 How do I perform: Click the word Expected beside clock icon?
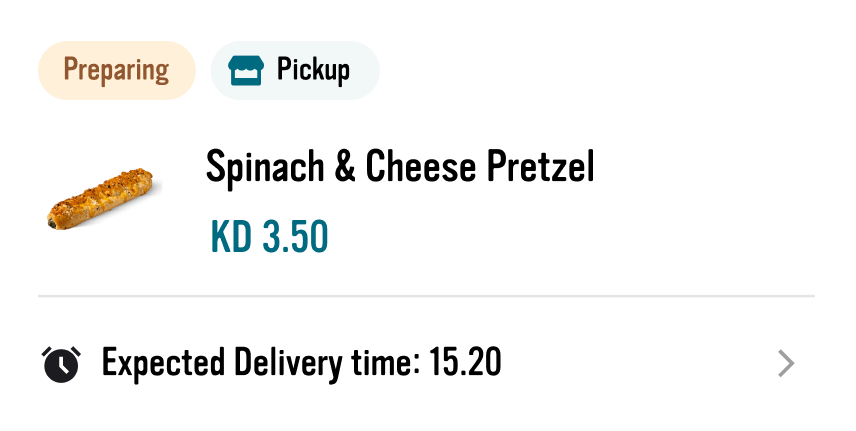pyautogui.click(x=163, y=364)
